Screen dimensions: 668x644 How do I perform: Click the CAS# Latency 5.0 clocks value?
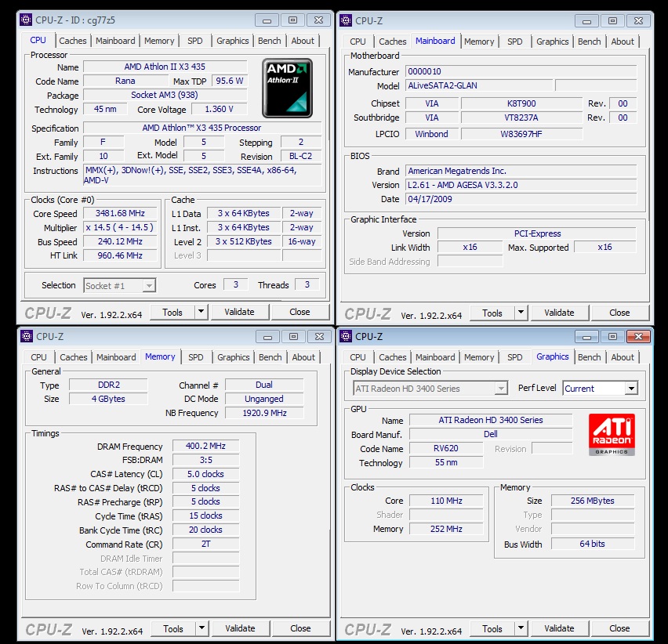tap(205, 474)
